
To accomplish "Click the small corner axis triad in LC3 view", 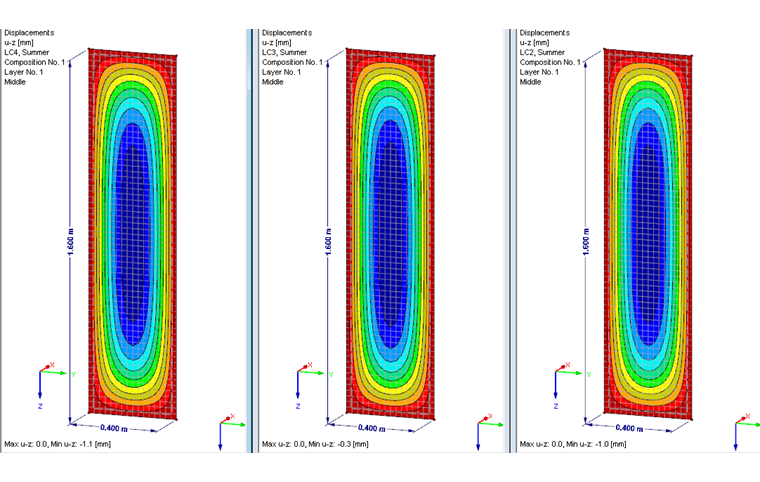I will pos(489,432).
